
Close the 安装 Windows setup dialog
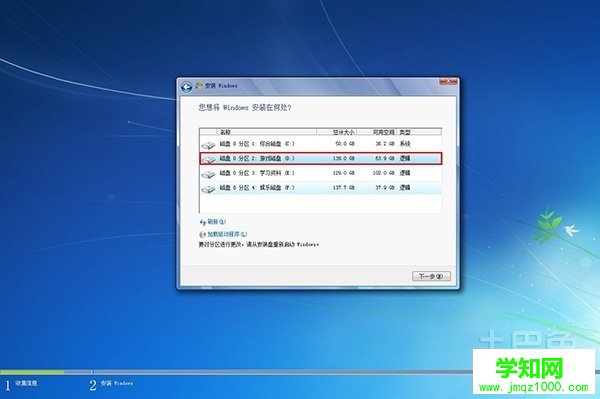448,81
